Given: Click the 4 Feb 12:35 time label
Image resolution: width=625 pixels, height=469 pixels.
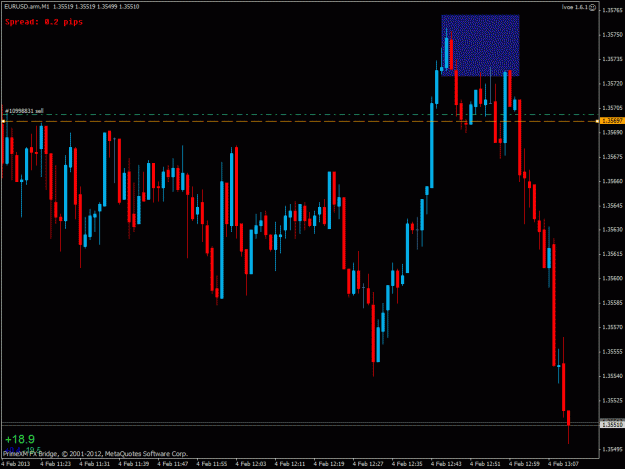Looking at the screenshot, I should click(x=407, y=464).
